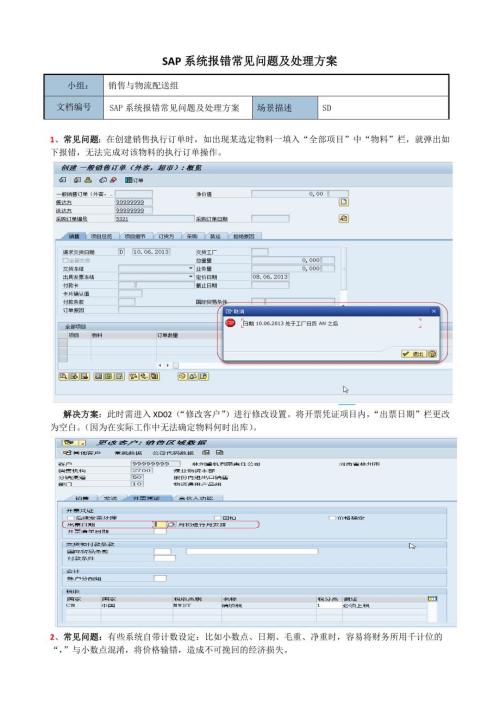Open the 开票凭证 tab
Image resolution: width=500 pixels, height=707 pixels.
(x=149, y=498)
